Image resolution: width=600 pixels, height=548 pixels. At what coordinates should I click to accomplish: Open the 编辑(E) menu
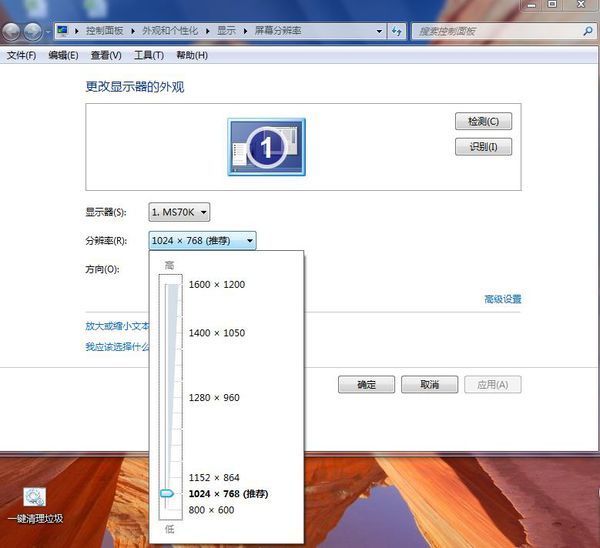[x=63, y=55]
